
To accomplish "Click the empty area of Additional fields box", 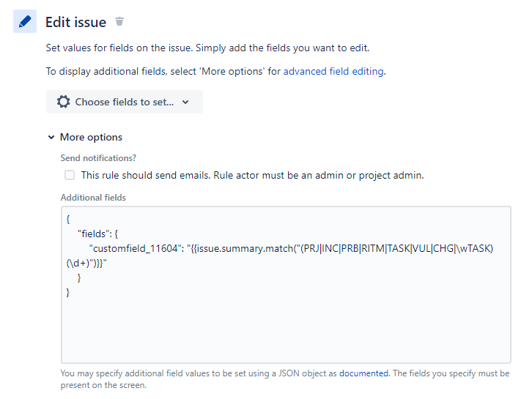I will [286, 329].
